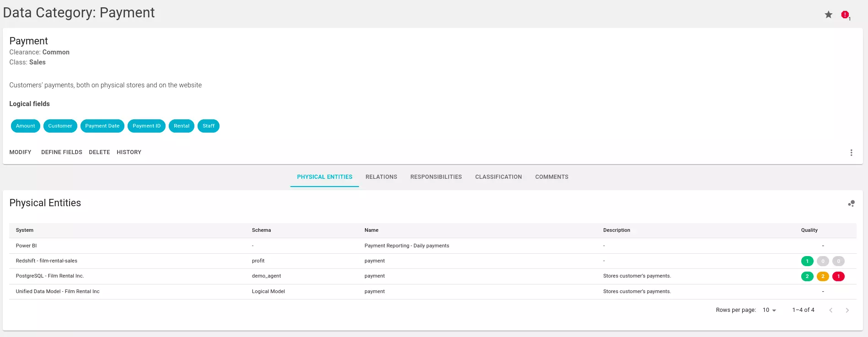Click orange quality badge in PostgreSQL row
868x337 pixels.
click(823, 276)
